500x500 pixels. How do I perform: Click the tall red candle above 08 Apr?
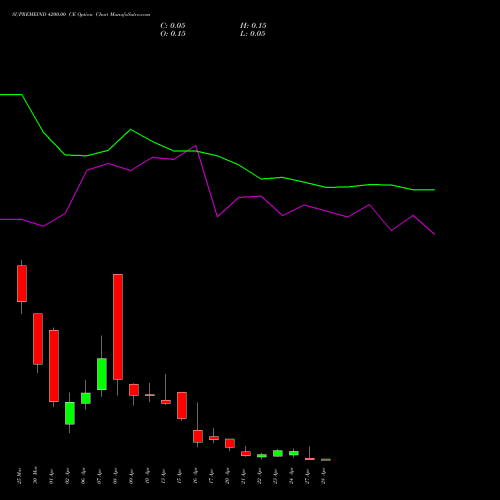click(118, 327)
